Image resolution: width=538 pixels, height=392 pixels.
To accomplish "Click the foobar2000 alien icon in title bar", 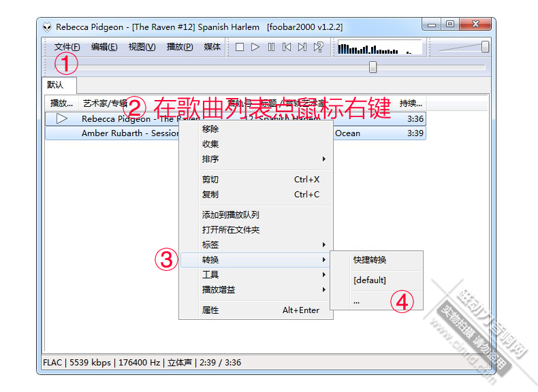I will coord(47,27).
